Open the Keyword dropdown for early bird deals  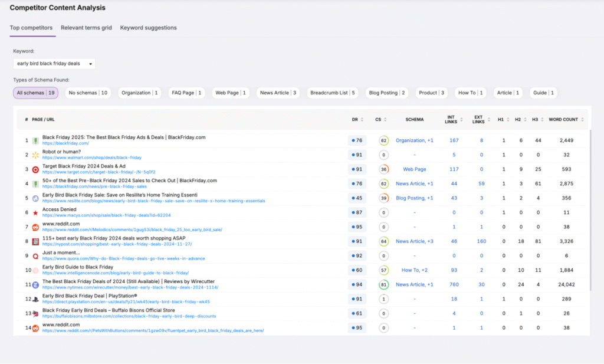tap(54, 64)
